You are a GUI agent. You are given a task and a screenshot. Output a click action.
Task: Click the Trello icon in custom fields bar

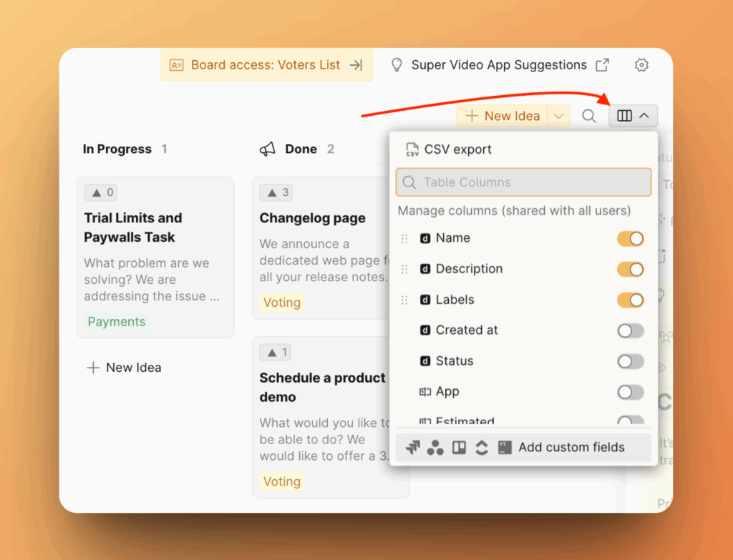click(459, 448)
